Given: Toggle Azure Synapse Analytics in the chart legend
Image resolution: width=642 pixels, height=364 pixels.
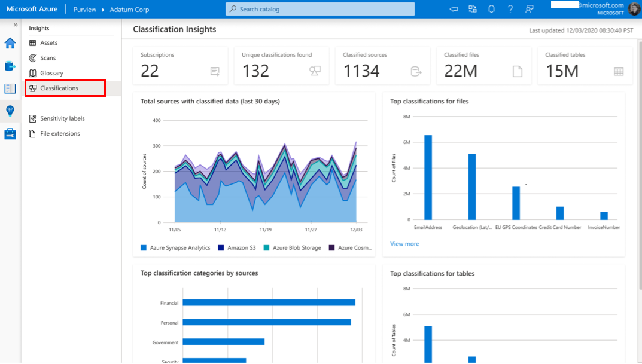Looking at the screenshot, I should [179, 247].
